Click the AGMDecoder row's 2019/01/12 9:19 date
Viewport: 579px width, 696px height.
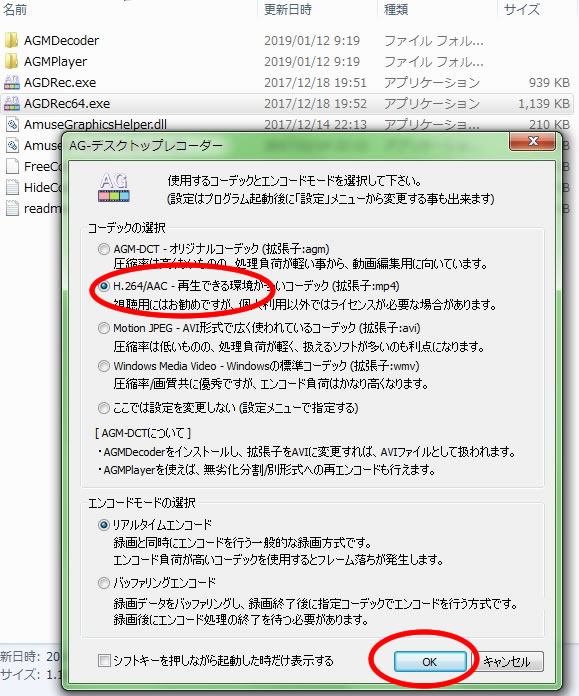[312, 40]
